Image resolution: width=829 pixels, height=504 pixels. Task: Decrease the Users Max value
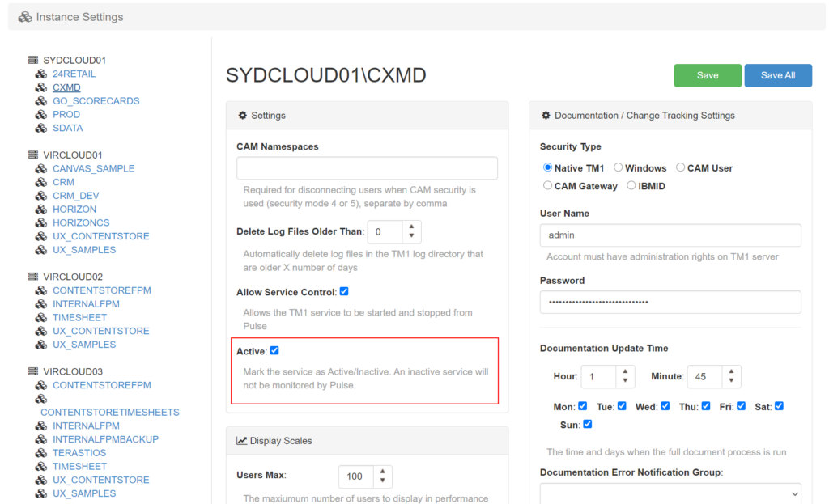(382, 481)
